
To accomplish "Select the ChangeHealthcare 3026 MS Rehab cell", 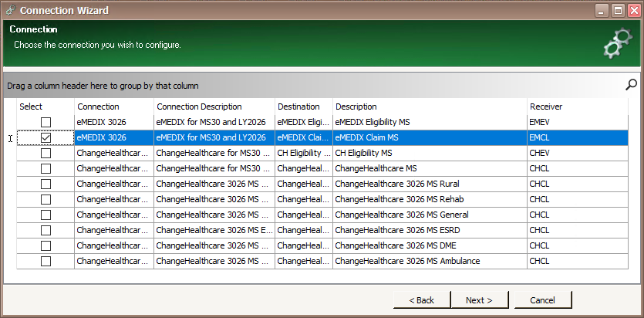I will point(430,199).
